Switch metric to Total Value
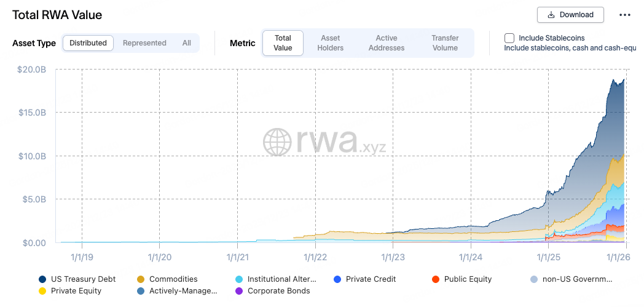Viewport: 644px width, 307px height. (283, 43)
